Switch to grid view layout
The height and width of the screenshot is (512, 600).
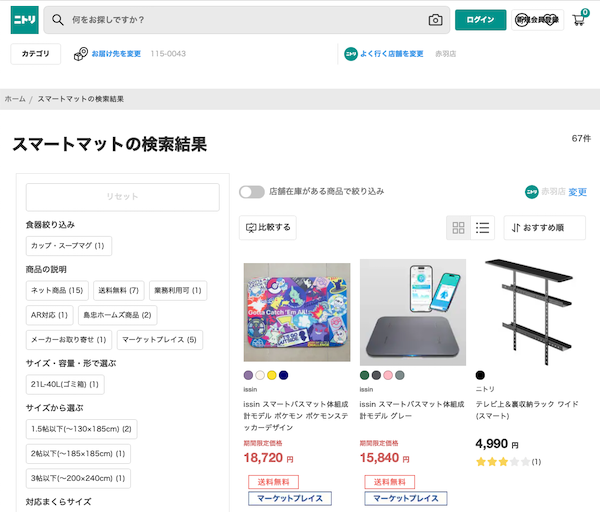click(x=458, y=228)
